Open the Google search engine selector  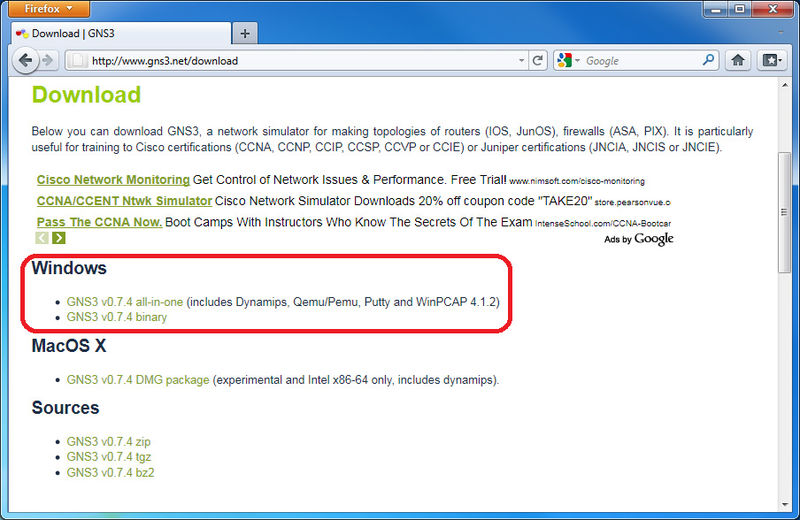[x=568, y=60]
